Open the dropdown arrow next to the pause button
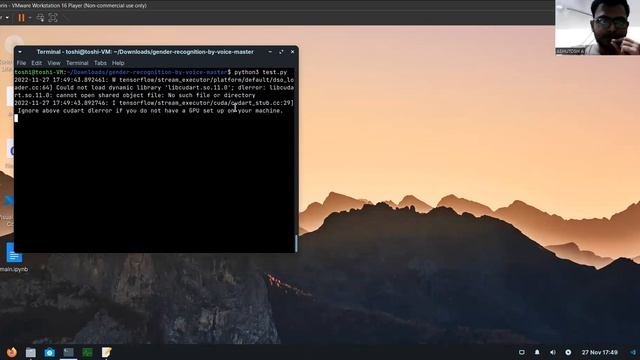 [30, 18]
